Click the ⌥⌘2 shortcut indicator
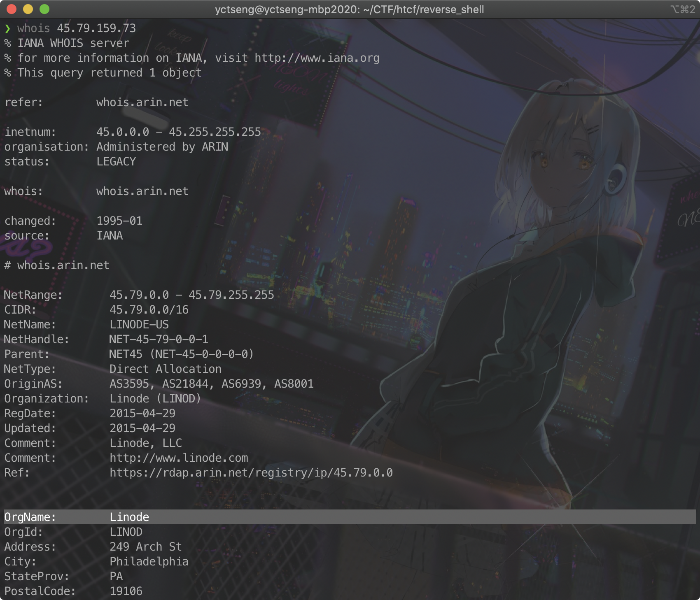Image resolution: width=700 pixels, height=600 pixels. click(683, 9)
